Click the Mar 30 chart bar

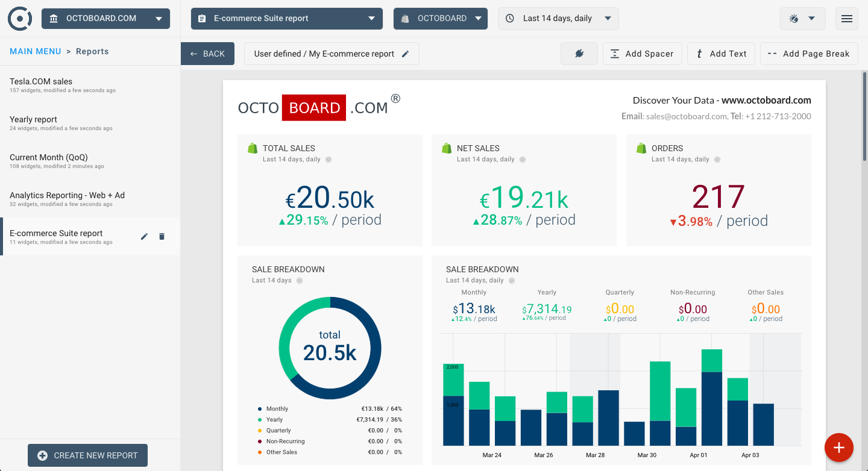pos(660,404)
